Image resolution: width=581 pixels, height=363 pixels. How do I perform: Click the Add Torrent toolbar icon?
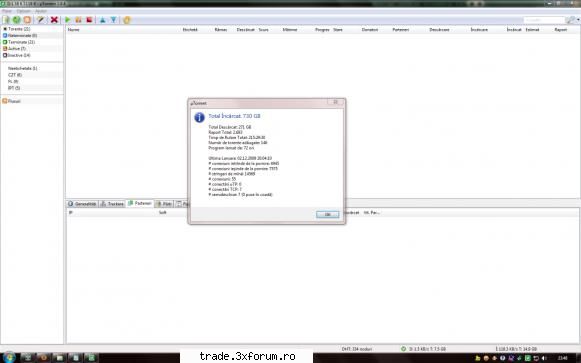pyautogui.click(x=6, y=20)
